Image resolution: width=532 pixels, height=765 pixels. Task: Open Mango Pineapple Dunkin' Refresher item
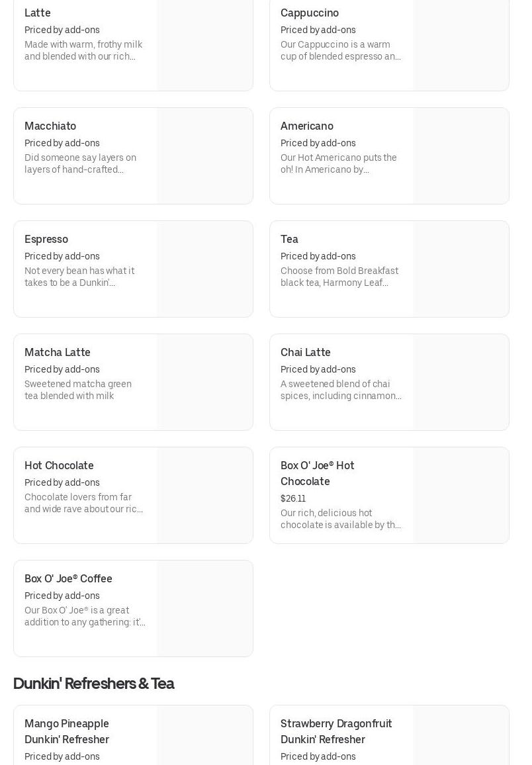(67, 731)
